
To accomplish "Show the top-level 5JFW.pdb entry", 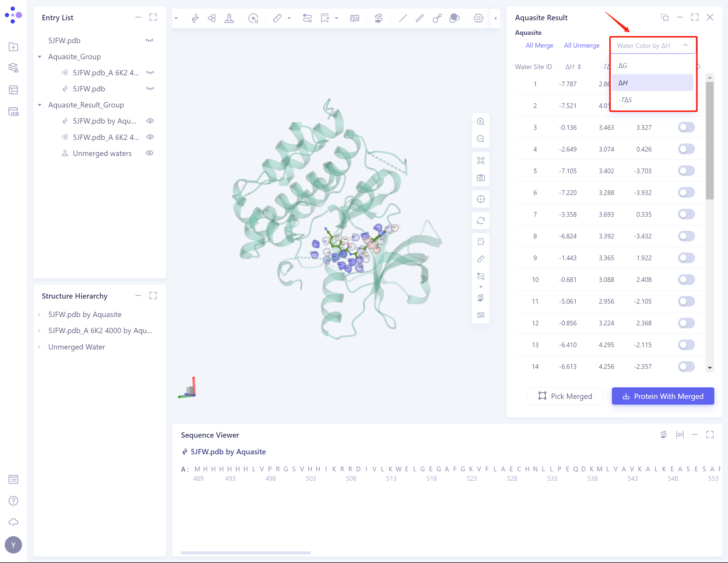I will pos(150,40).
